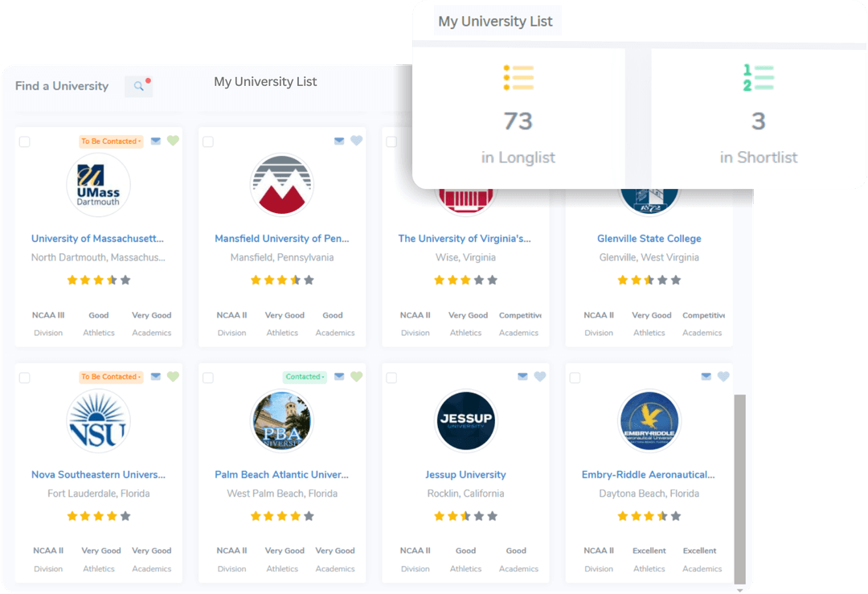Click the search magnifier icon
Screen dimensions: 868x594
pyautogui.click(x=138, y=86)
